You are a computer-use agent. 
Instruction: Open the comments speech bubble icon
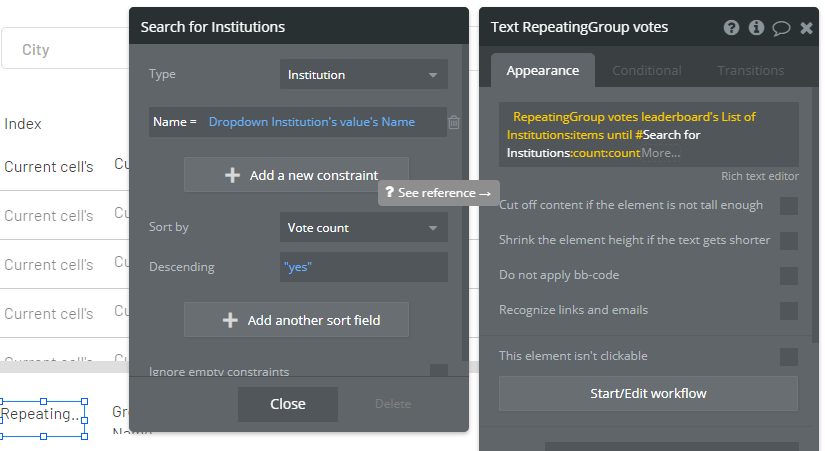click(781, 28)
